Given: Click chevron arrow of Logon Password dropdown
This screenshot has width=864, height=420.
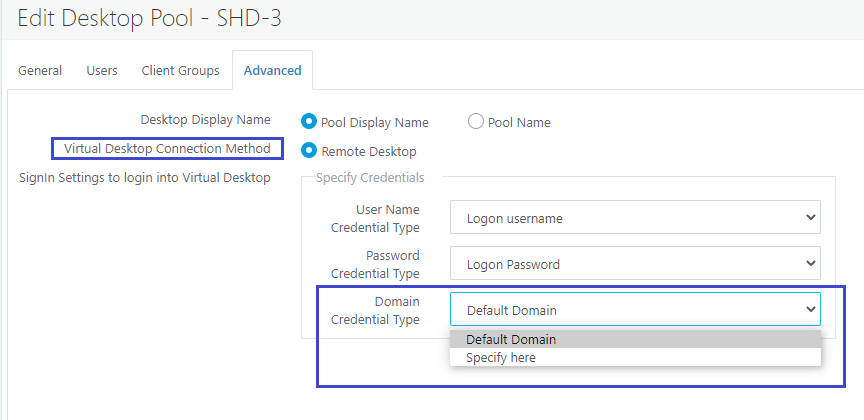Looking at the screenshot, I should click(x=811, y=263).
